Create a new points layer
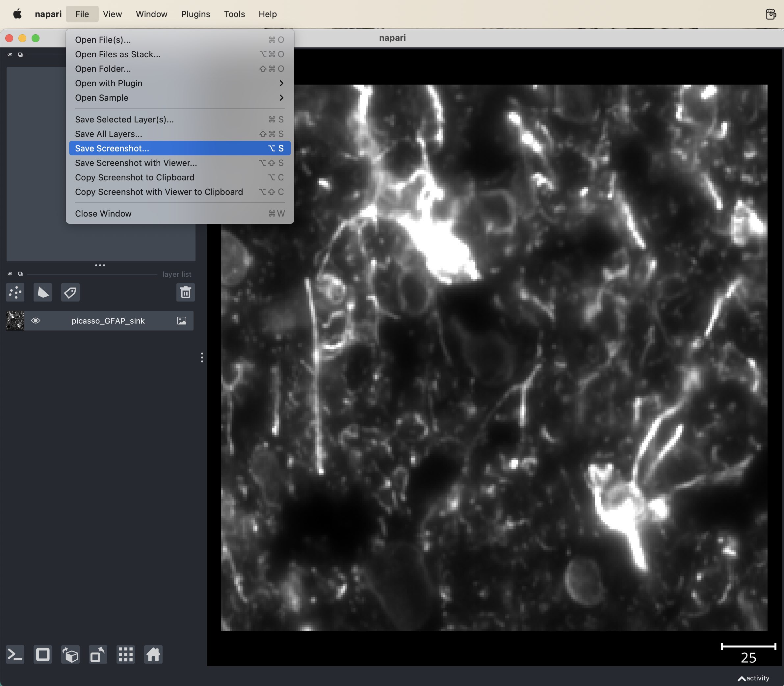This screenshot has height=686, width=784. pos(15,292)
